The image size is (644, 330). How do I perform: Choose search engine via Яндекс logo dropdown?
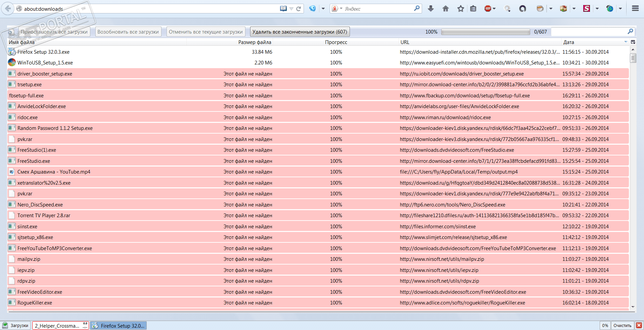click(336, 9)
